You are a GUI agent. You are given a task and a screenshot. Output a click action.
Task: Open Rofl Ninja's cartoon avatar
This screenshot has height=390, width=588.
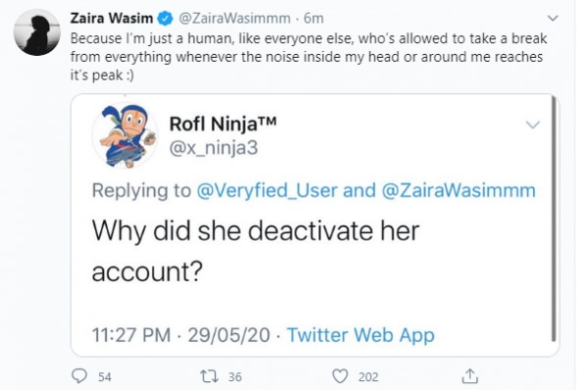(x=125, y=136)
